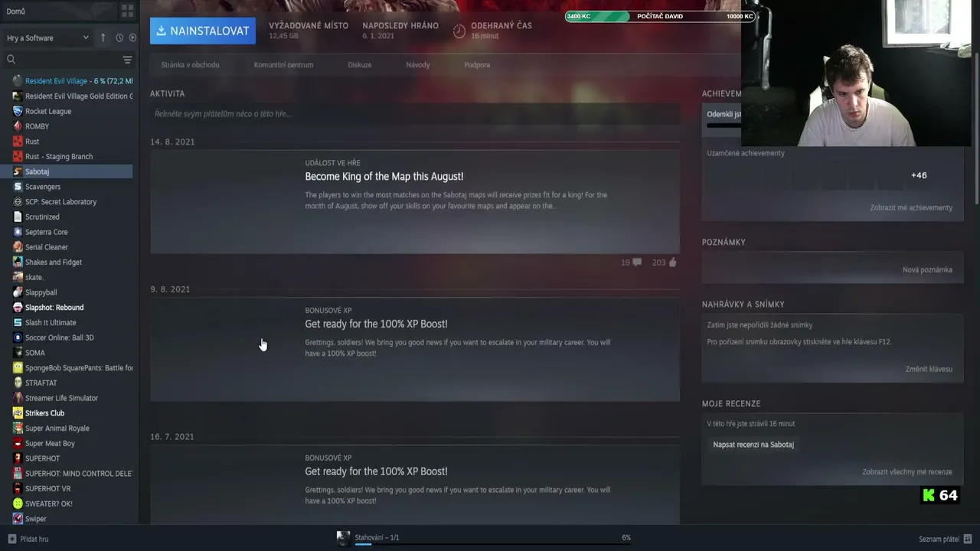Click the Rocket League game icon
The height and width of the screenshot is (551, 980).
[x=18, y=111]
